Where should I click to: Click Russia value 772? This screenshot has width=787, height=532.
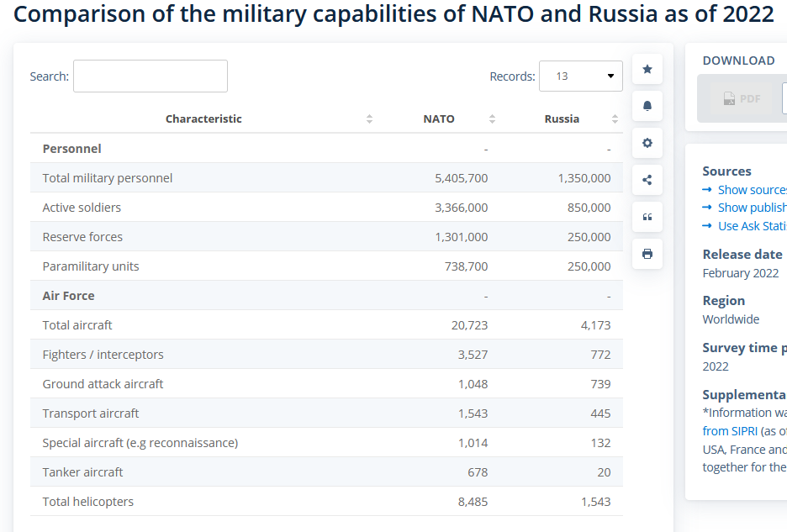[x=601, y=355]
